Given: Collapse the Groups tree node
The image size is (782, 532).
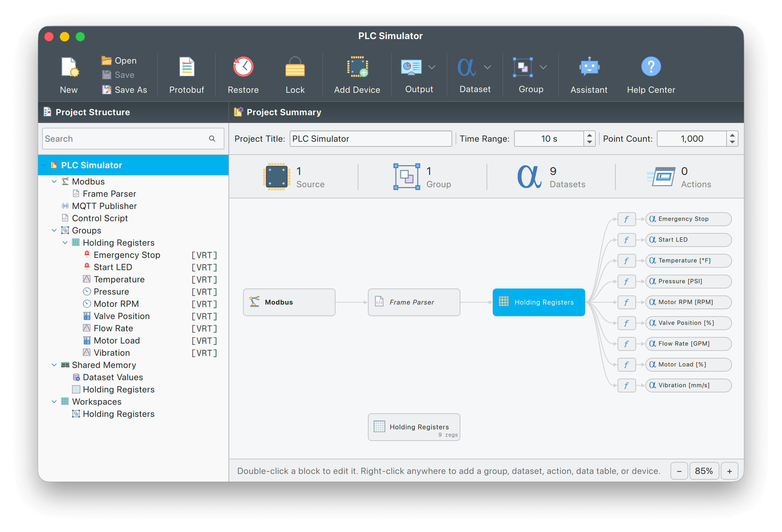Looking at the screenshot, I should pos(54,230).
